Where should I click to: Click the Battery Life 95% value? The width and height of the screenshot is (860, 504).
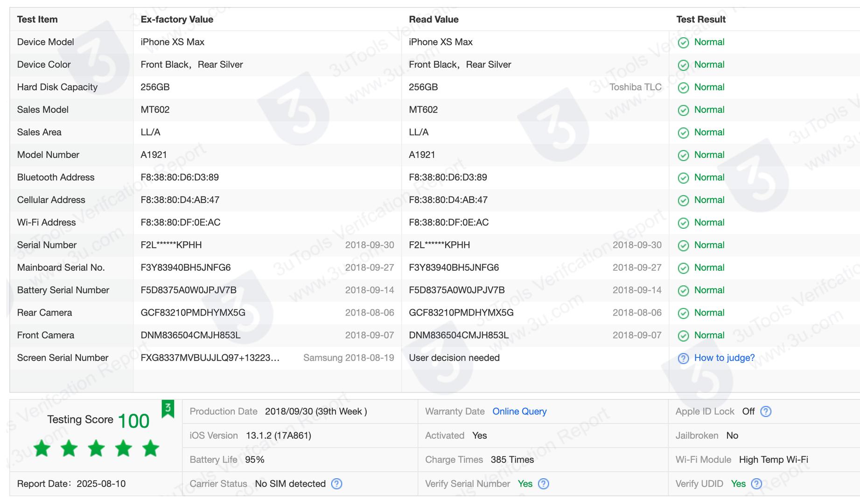tap(255, 460)
